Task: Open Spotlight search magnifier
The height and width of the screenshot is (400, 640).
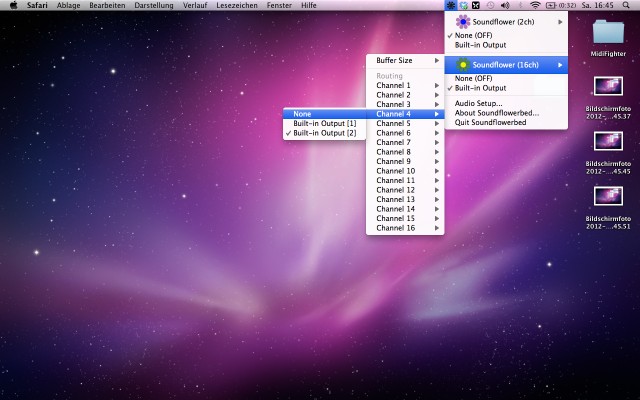Action: [x=626, y=5]
